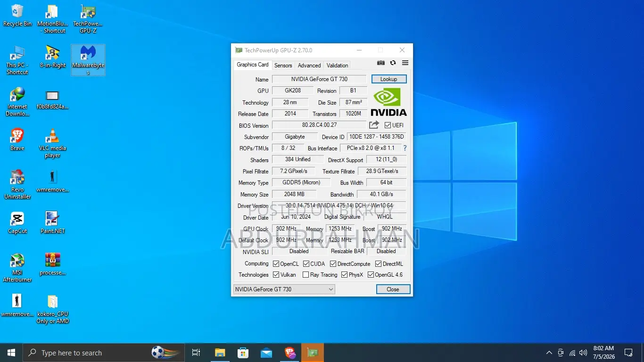Select the Brave desktop shortcut
The image size is (644, 362).
pyautogui.click(x=17, y=140)
